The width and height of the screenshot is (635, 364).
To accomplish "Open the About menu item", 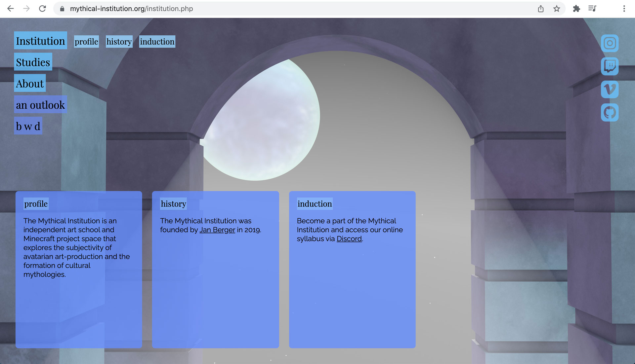I will pos(30,84).
